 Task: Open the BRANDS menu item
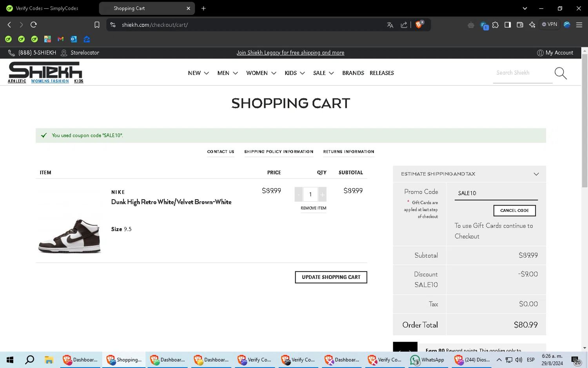click(353, 73)
